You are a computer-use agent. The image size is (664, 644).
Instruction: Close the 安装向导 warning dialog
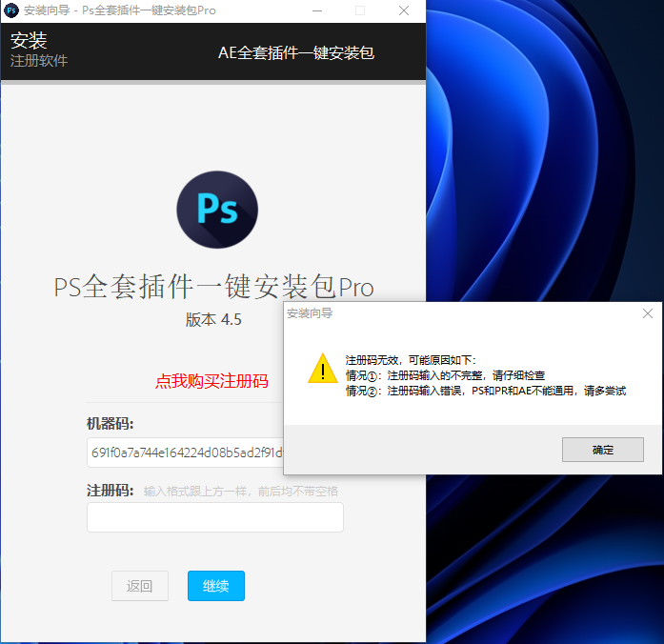point(648,313)
